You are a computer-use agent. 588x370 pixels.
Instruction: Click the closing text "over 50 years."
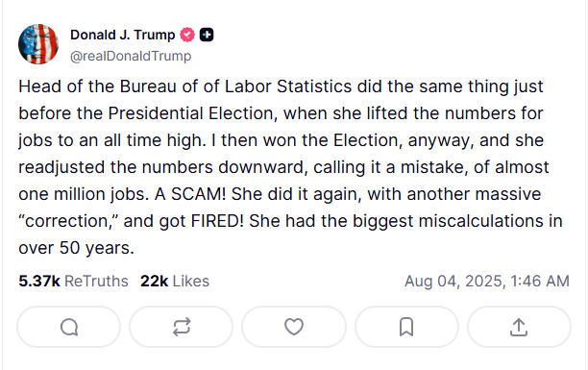[x=76, y=248]
